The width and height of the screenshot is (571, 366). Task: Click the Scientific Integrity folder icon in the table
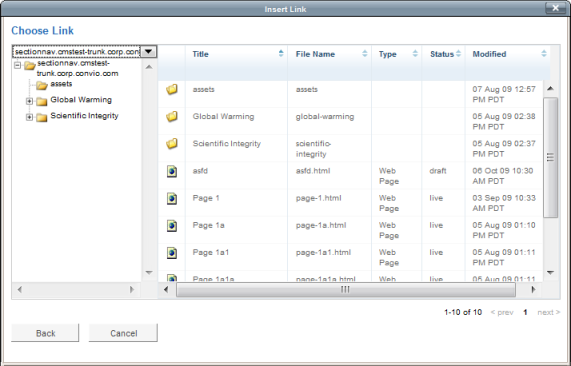click(x=172, y=143)
